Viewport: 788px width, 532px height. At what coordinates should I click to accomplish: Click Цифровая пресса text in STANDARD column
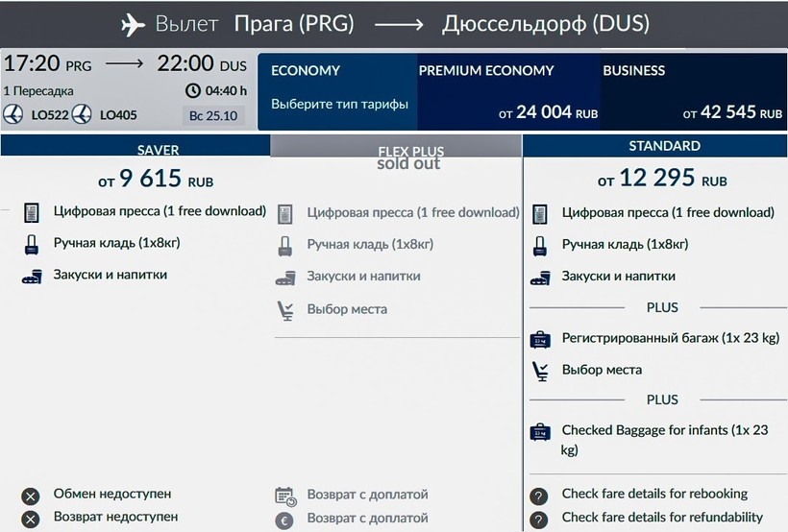pos(668,212)
